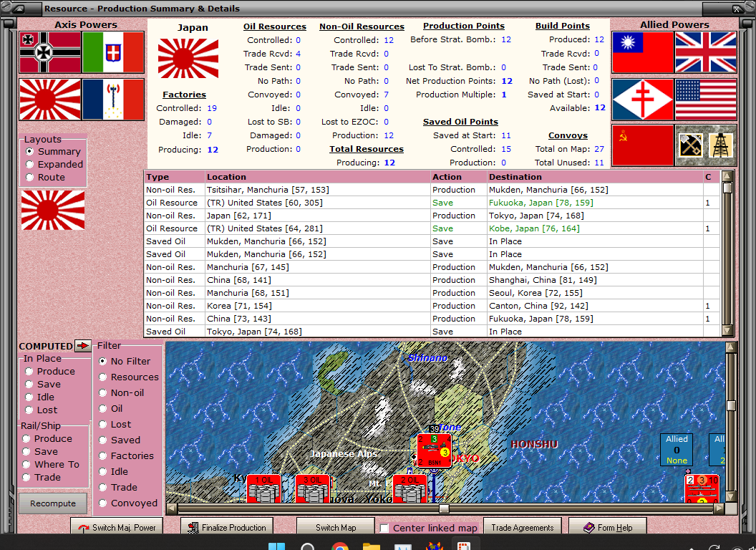Image resolution: width=756 pixels, height=550 pixels.
Task: Select the Japanese flag under Axis Powers
Action: [x=50, y=100]
